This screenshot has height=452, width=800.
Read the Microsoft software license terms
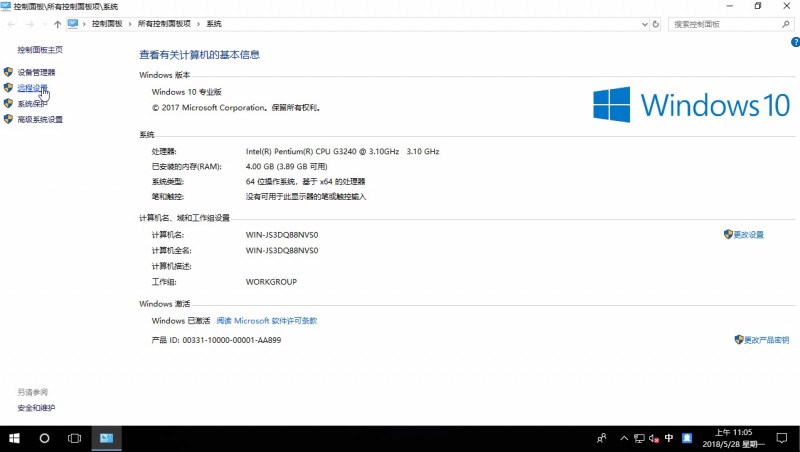pos(267,320)
